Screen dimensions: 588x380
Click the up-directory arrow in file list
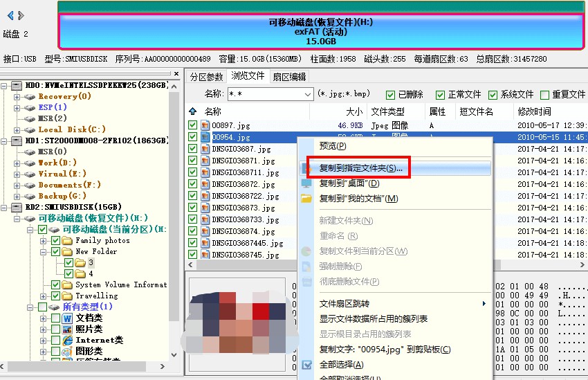192,111
